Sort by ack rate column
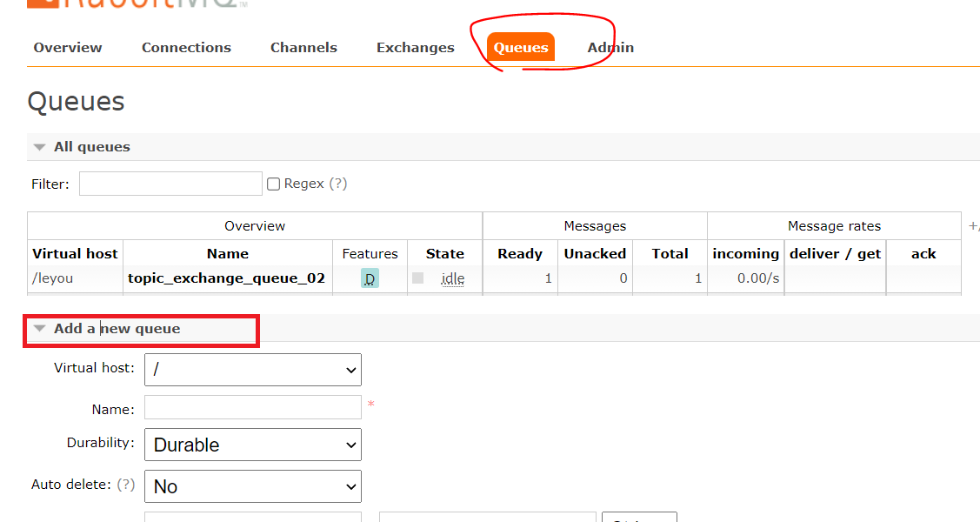The width and height of the screenshot is (980, 522). [x=923, y=254]
